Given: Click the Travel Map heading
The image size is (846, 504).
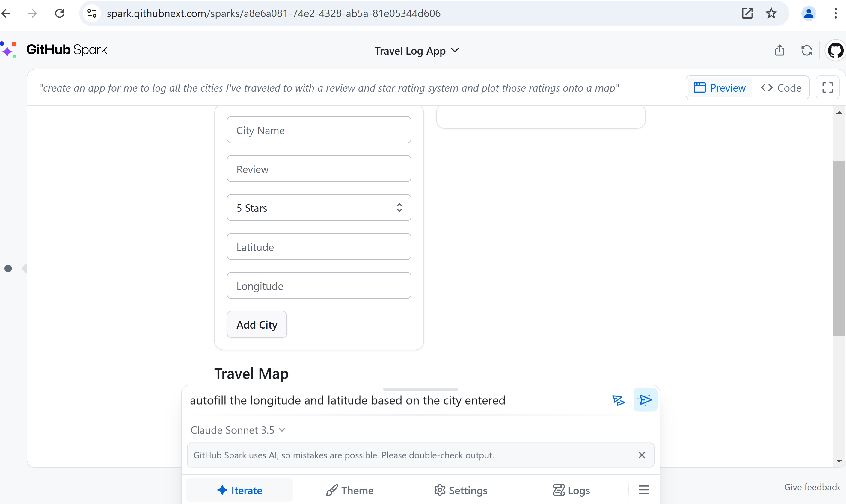Looking at the screenshot, I should coord(251,374).
